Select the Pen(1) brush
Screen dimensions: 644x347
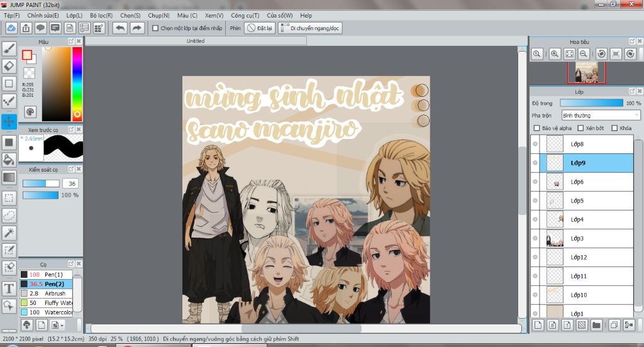[46, 274]
